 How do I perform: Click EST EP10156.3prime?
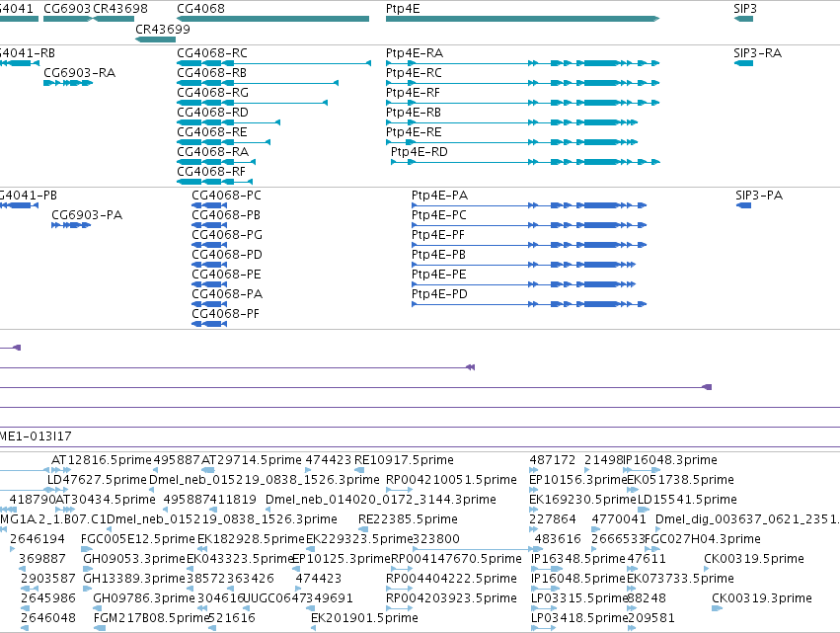pyautogui.click(x=578, y=480)
